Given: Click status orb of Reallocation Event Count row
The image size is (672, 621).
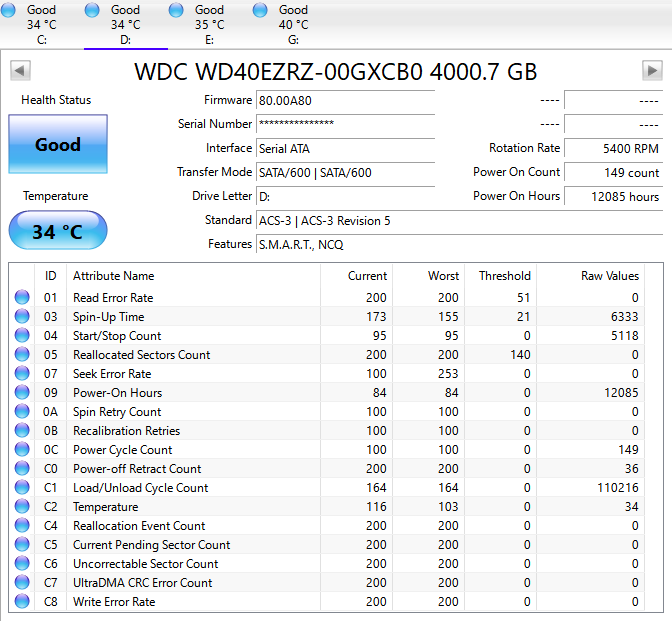Looking at the screenshot, I should (x=22, y=525).
